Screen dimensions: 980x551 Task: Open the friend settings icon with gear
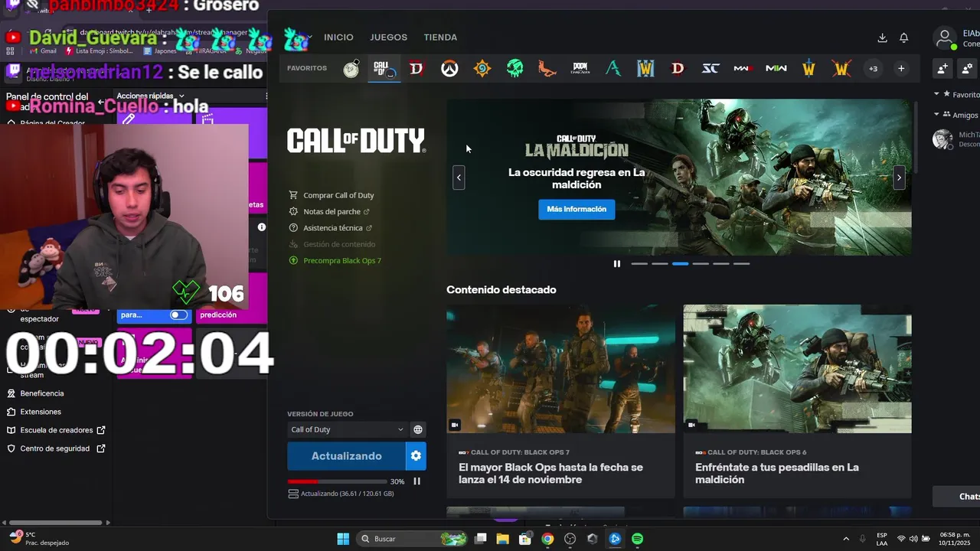[966, 69]
